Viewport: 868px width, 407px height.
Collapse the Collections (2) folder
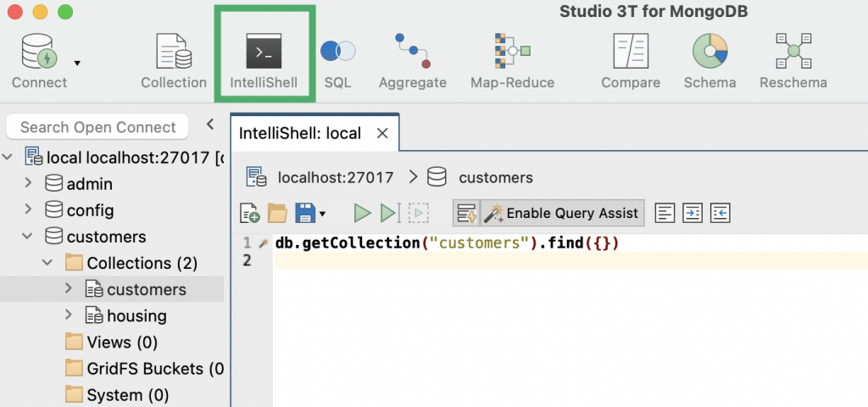[x=48, y=263]
